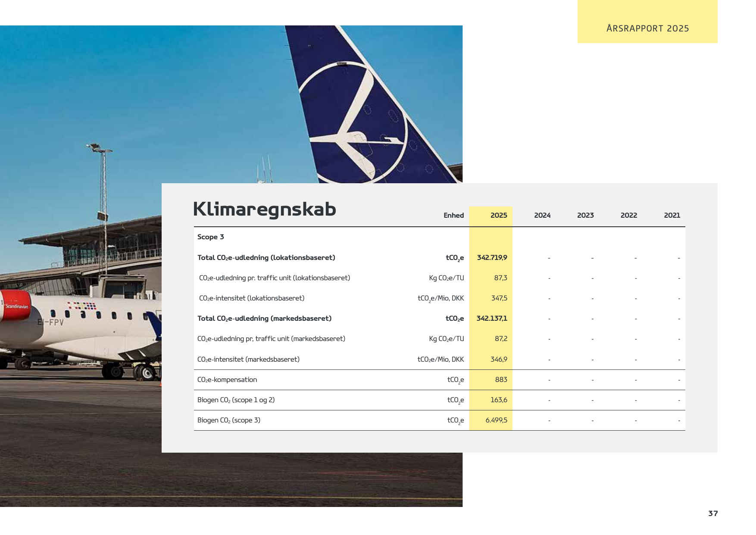The height and width of the screenshot is (535, 756).
Task: Click the 2021 column header
Action: 672,215
